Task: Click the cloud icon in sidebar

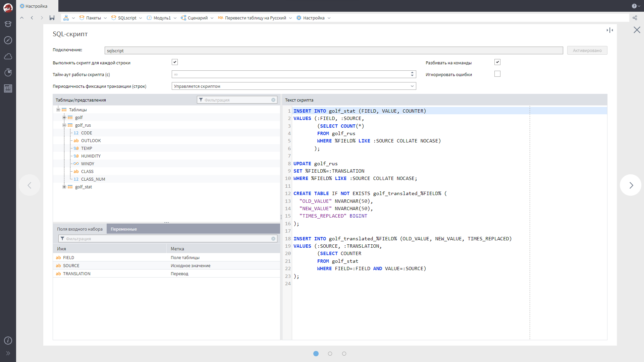Action: [8, 56]
